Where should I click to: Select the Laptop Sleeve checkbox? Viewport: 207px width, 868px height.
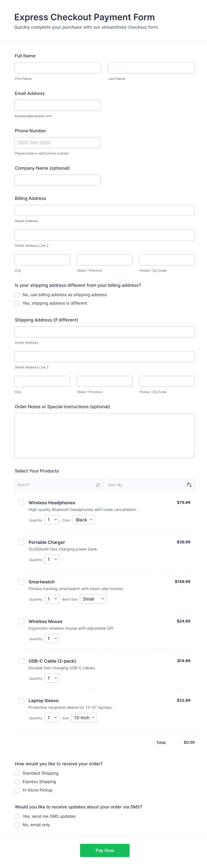tap(21, 700)
